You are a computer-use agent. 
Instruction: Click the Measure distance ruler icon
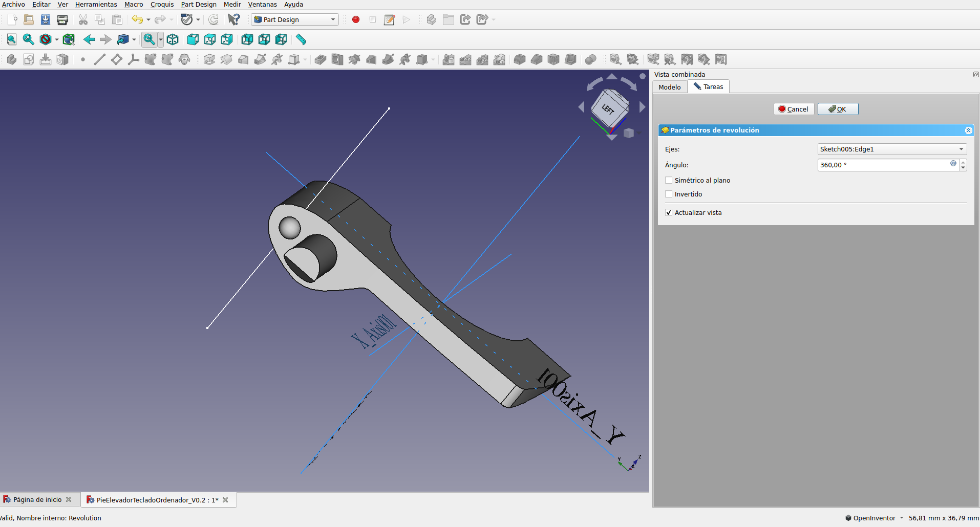(x=301, y=39)
